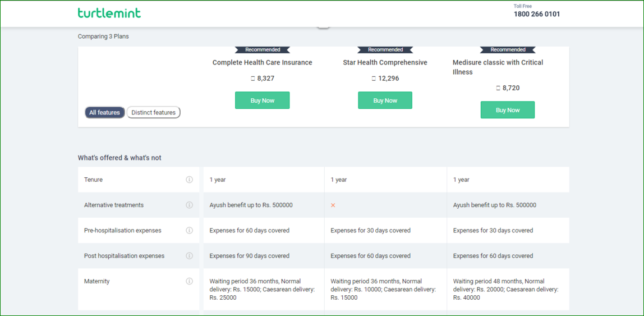Click the toll free number 1800 266 0101
The image size is (644, 316).
click(537, 14)
